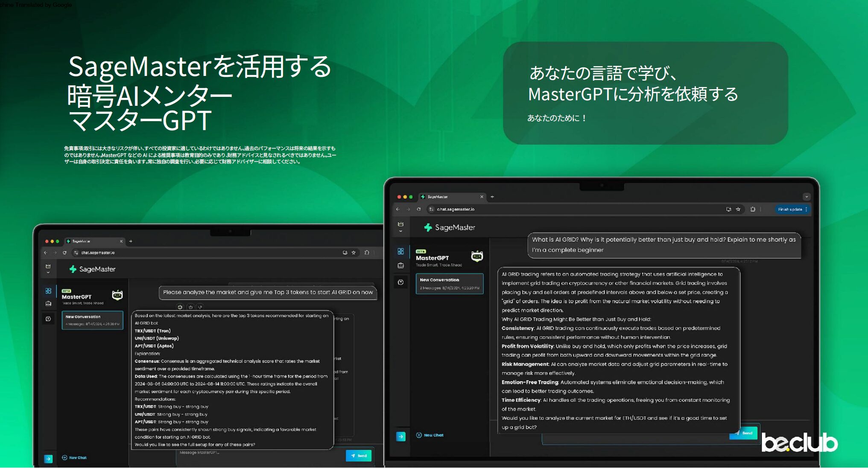This screenshot has height=468, width=868.
Task: Open the briefcase panel in the sidebar
Action: 401,265
